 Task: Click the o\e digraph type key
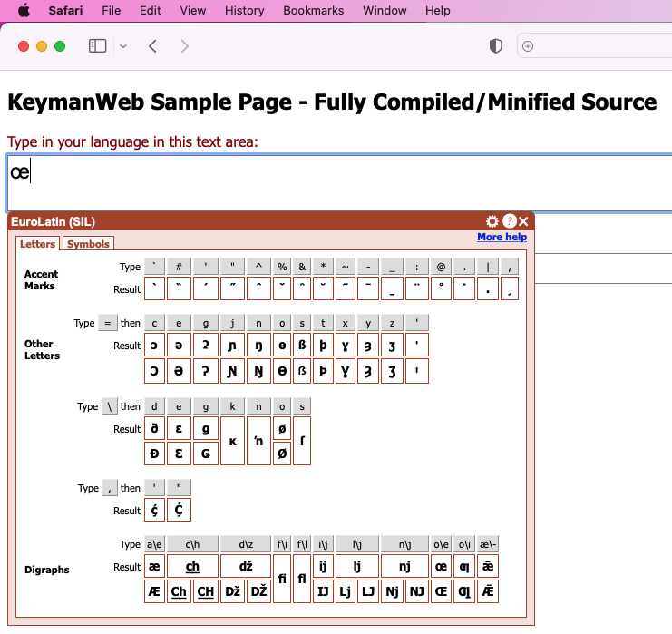(x=441, y=544)
